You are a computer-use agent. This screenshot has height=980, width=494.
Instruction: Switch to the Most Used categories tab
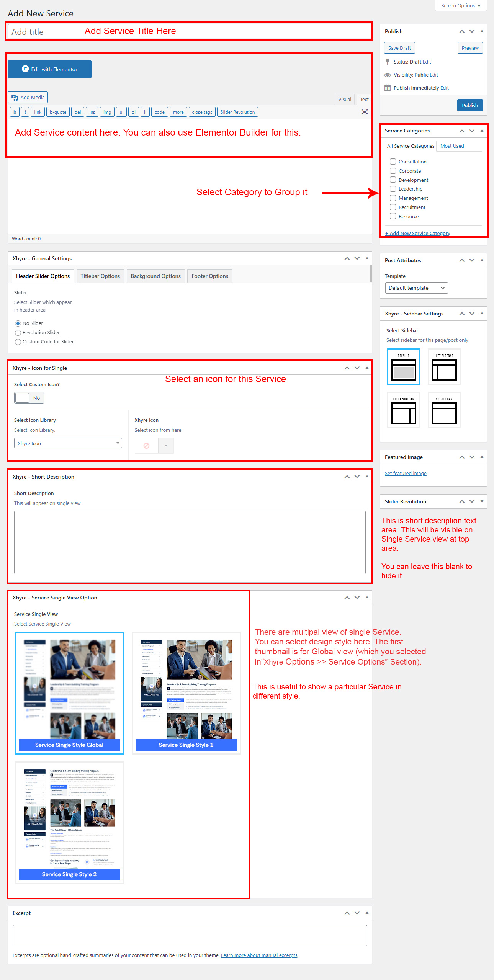[452, 146]
